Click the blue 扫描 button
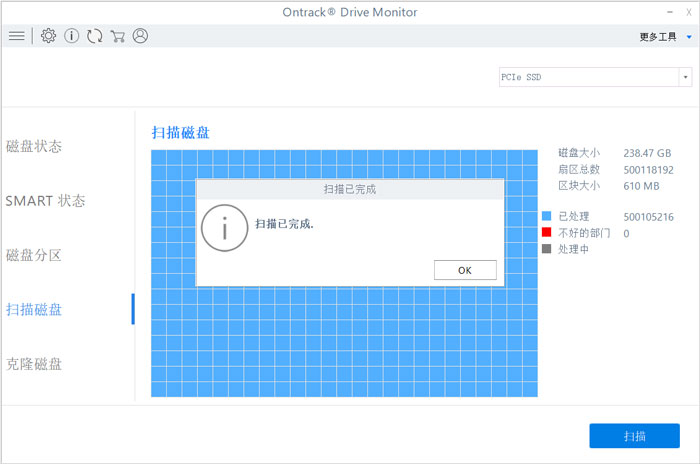Image resolution: width=700 pixels, height=464 pixels. [x=634, y=436]
